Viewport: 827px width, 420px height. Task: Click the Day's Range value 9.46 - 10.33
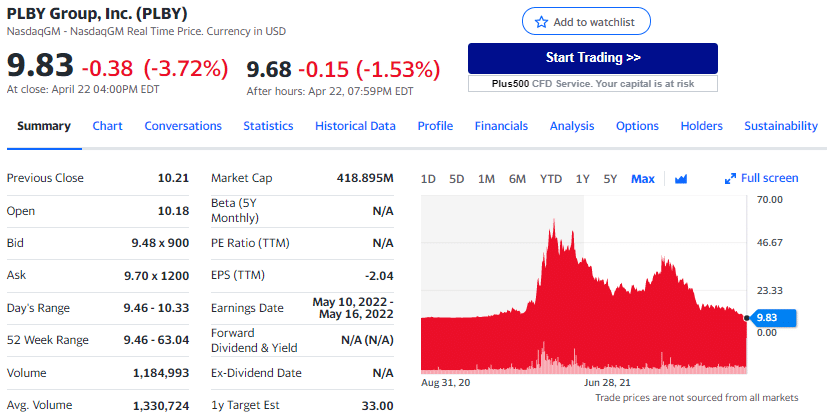[156, 308]
